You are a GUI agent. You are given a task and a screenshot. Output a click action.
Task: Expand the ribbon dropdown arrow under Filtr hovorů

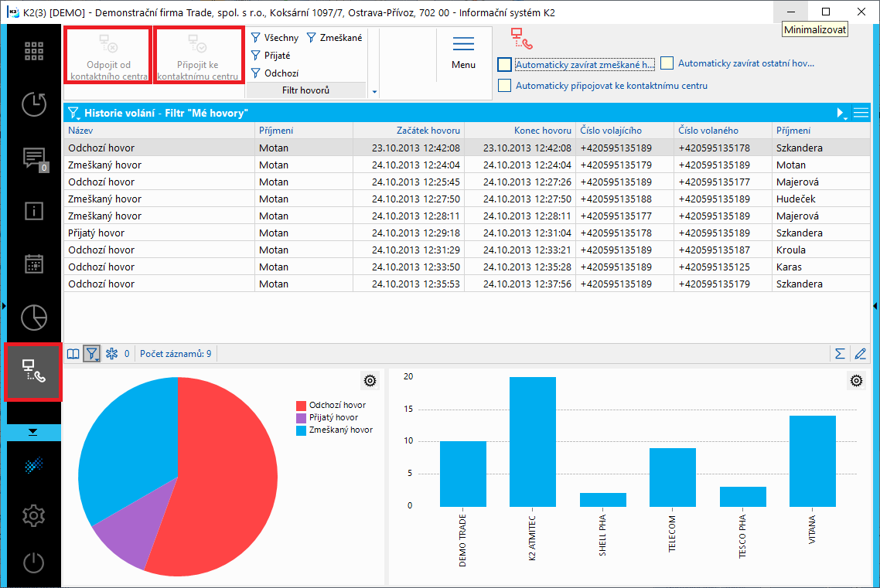coord(375,92)
